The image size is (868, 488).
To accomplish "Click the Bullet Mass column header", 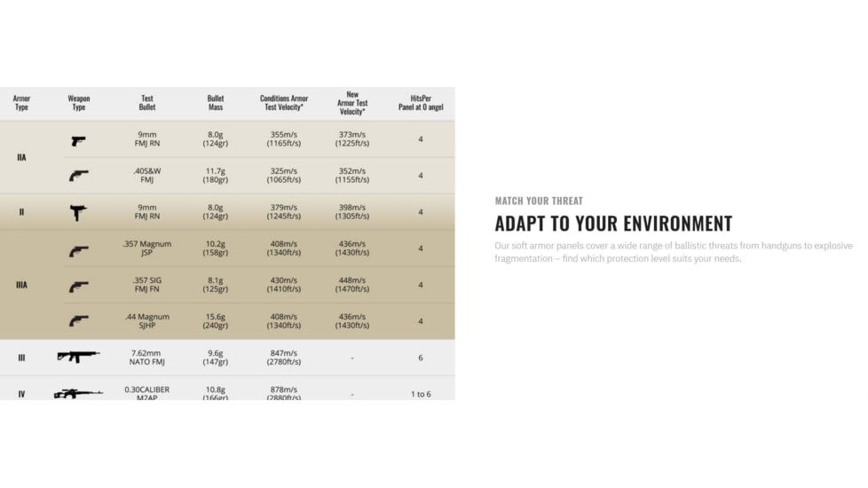I will click(216, 103).
